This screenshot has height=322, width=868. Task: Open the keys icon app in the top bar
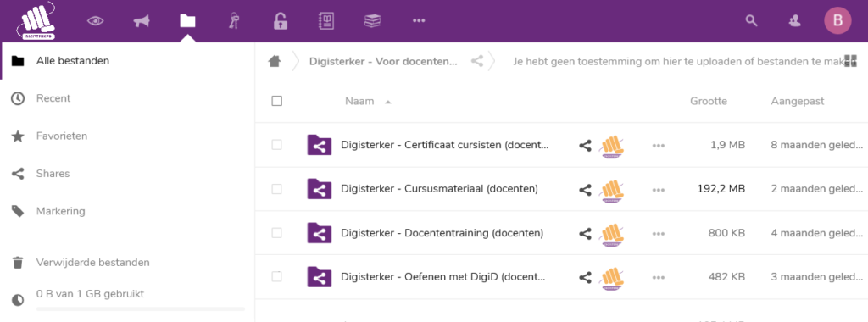click(x=234, y=21)
